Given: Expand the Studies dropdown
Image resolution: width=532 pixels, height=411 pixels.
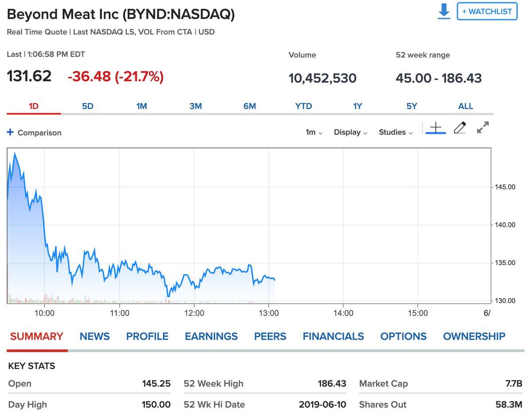Looking at the screenshot, I should pyautogui.click(x=396, y=132).
